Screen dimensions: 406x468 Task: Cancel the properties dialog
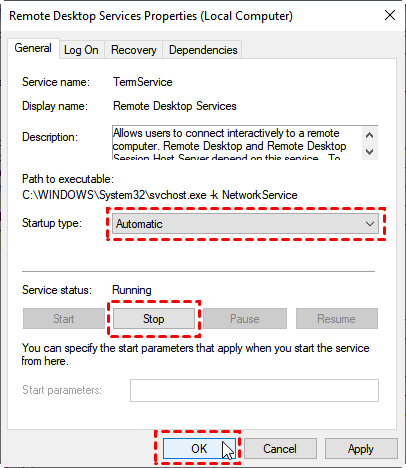(x=280, y=449)
